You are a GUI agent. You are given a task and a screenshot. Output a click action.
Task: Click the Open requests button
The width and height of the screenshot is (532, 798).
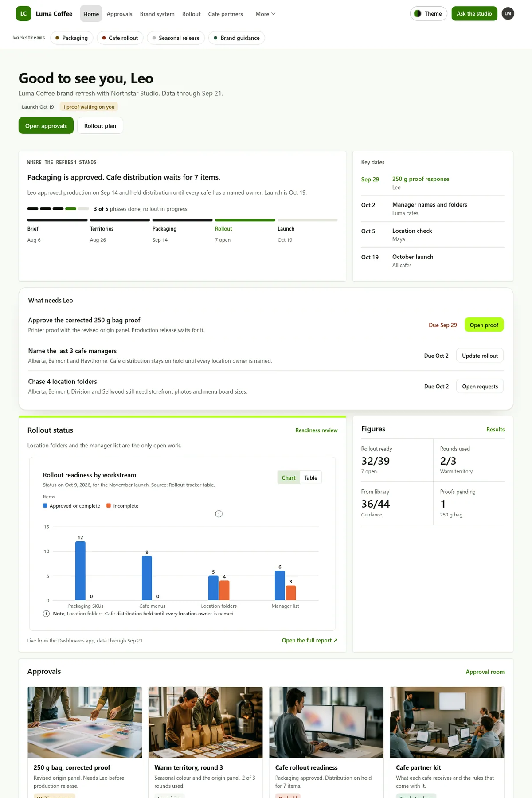tap(480, 387)
